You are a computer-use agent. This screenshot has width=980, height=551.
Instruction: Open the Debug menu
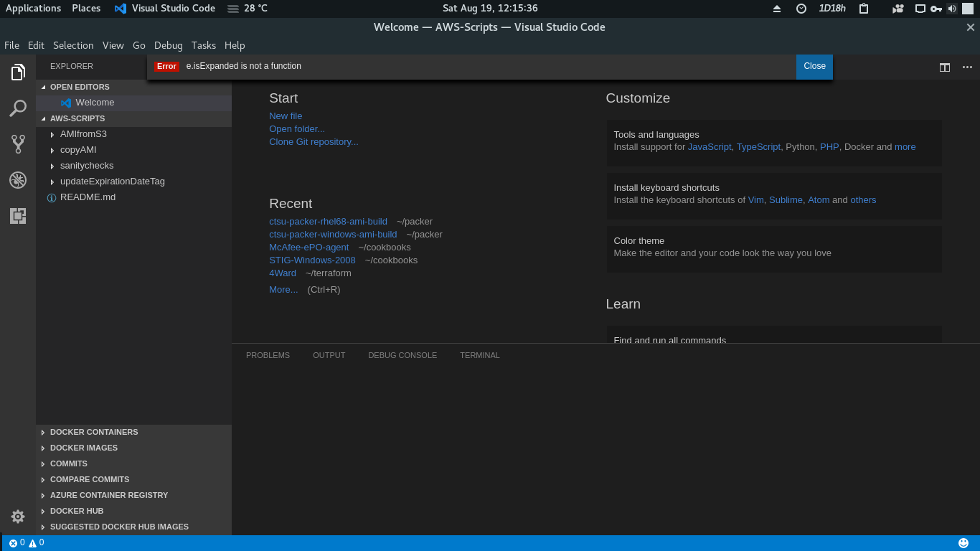168,45
